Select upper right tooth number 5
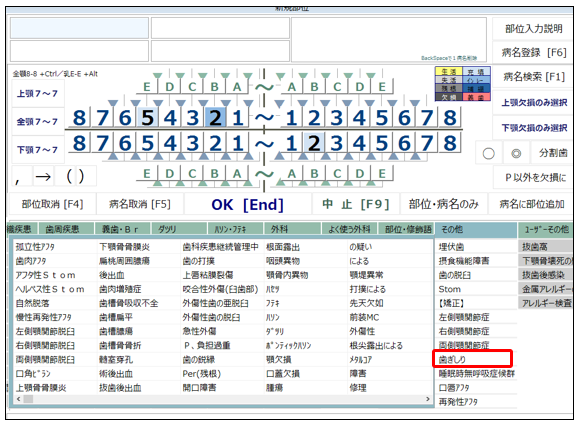This screenshot has height=428, width=582. [x=148, y=118]
